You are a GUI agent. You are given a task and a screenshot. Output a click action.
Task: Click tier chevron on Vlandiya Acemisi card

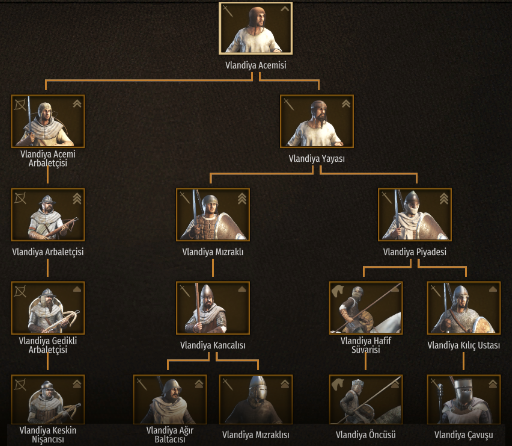[284, 9]
